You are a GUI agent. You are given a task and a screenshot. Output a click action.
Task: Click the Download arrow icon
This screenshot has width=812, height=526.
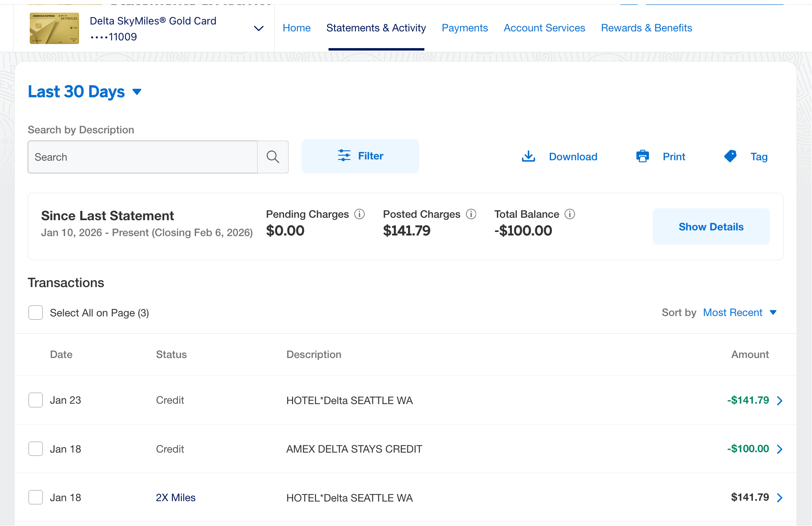(x=528, y=157)
